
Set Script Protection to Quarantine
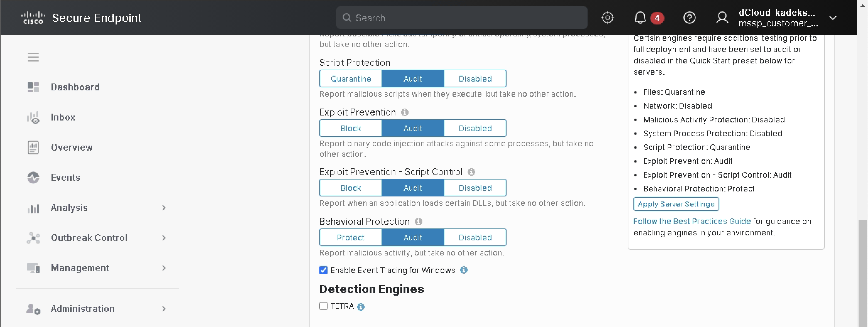[x=350, y=79]
